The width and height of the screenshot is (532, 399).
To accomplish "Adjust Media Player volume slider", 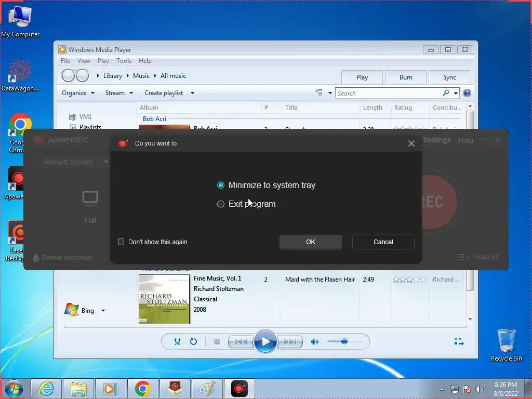I will pyautogui.click(x=344, y=341).
